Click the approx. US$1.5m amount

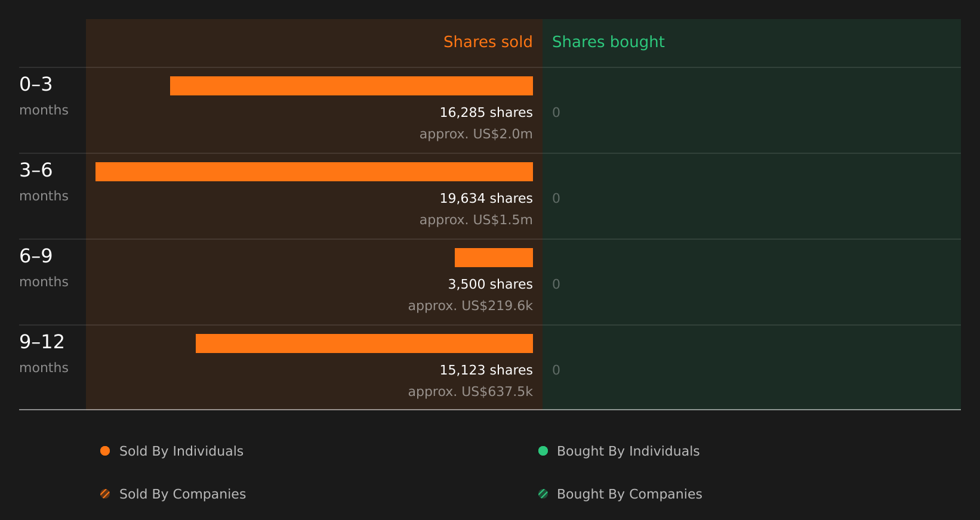coord(476,220)
